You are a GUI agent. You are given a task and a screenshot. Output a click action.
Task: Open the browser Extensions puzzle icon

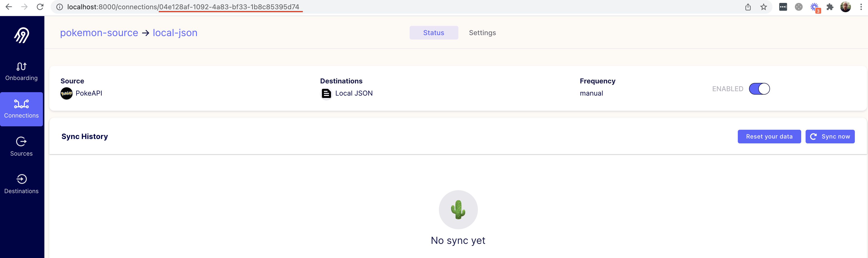[830, 7]
